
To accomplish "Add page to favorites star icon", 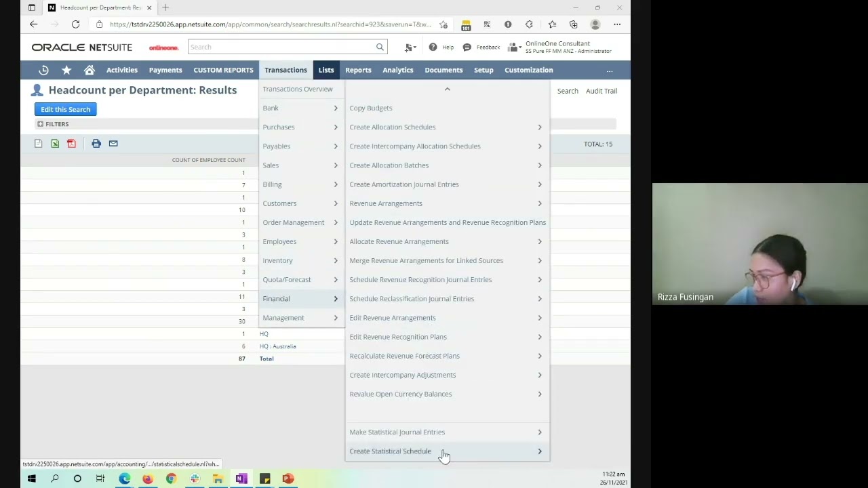I will [443, 24].
